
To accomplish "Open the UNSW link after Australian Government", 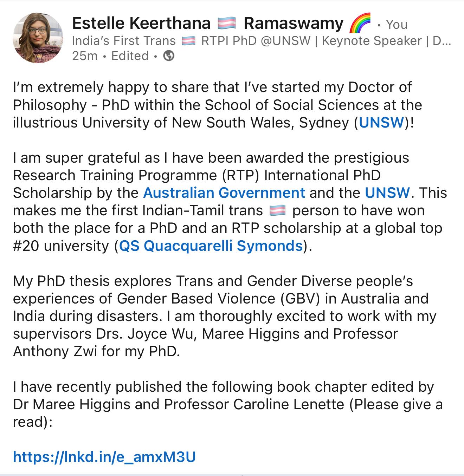I will click(x=387, y=193).
